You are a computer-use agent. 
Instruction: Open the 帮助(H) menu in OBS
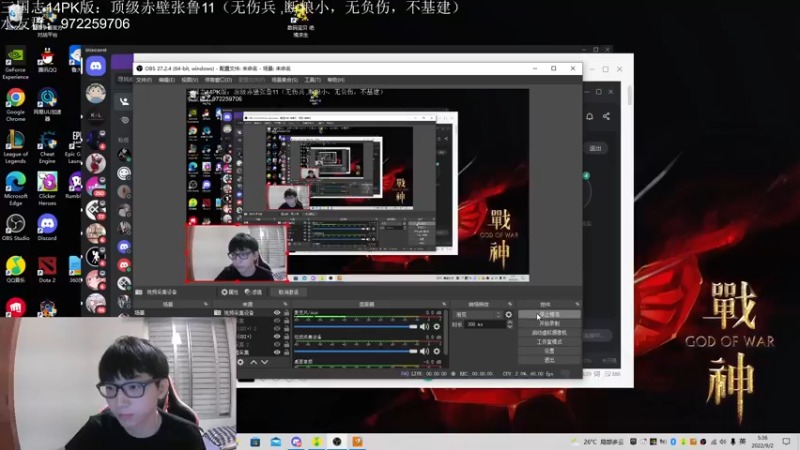[x=336, y=80]
